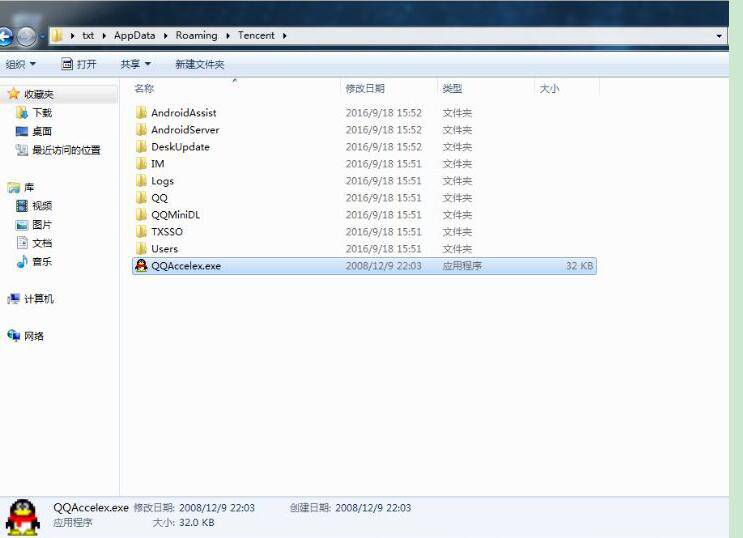Click the 32 KB size cell of QQAccelex.exe
The image size is (743, 538).
click(x=579, y=266)
